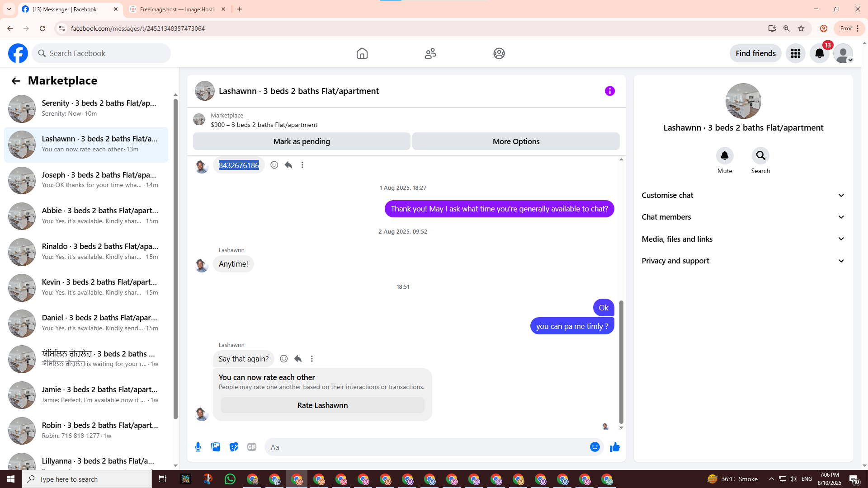This screenshot has height=488, width=868.
Task: Open the Facebook notifications bell
Action: tap(819, 53)
